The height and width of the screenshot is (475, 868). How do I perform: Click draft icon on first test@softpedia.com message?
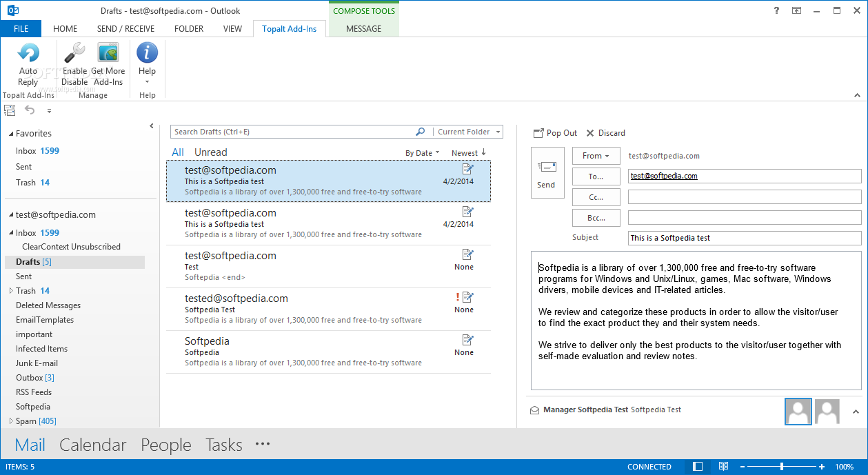[468, 169]
